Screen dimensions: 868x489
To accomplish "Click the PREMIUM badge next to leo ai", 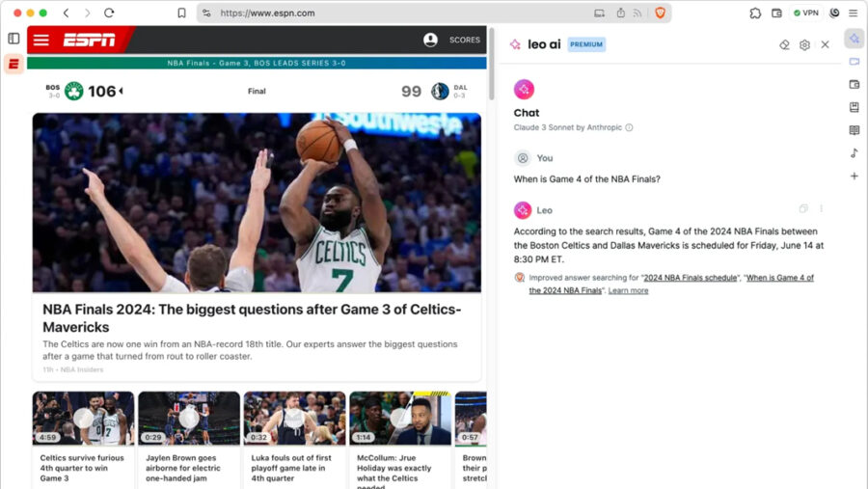I will pyautogui.click(x=586, y=44).
